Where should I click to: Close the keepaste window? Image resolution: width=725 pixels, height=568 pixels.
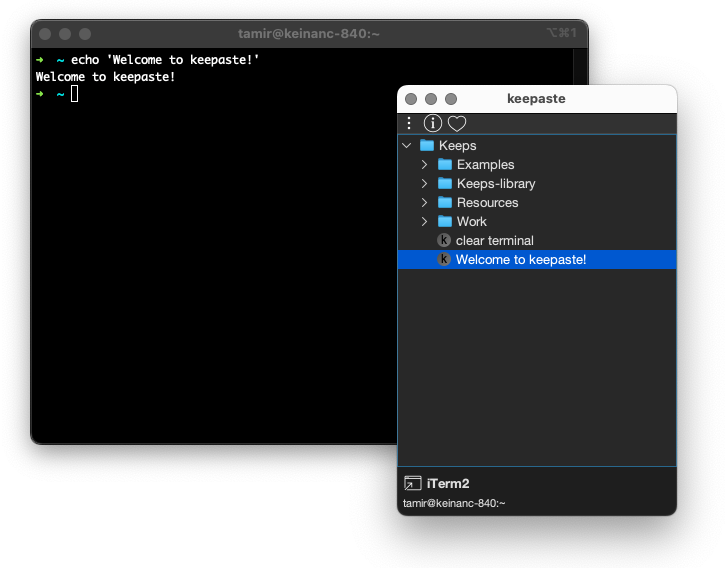(411, 99)
